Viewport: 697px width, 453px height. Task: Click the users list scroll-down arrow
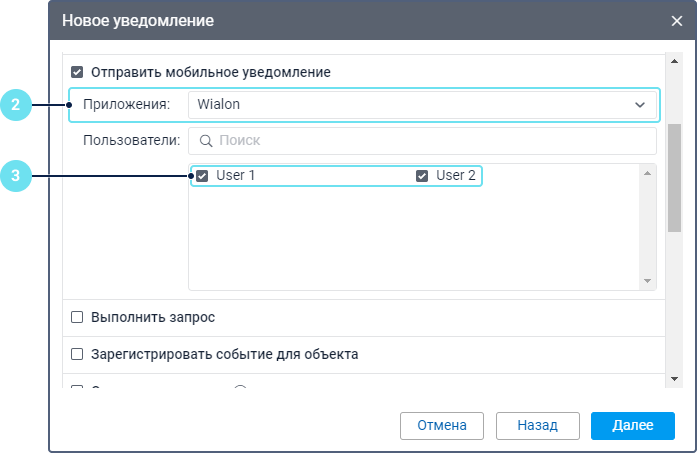pyautogui.click(x=647, y=281)
